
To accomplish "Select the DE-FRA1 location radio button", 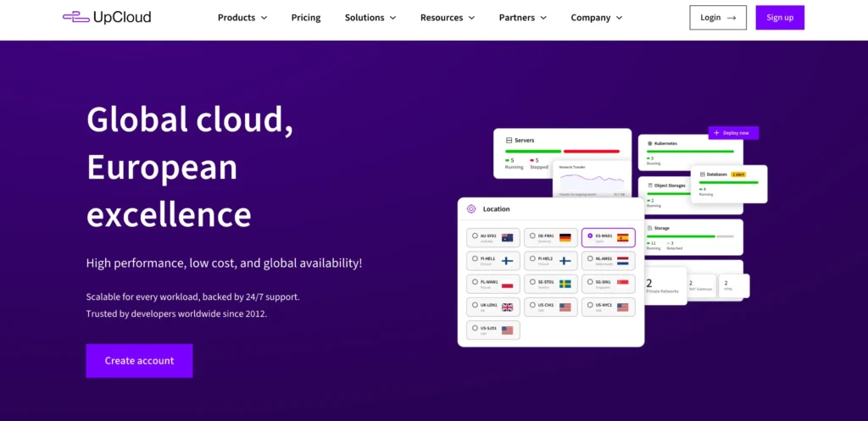I will pyautogui.click(x=532, y=237).
